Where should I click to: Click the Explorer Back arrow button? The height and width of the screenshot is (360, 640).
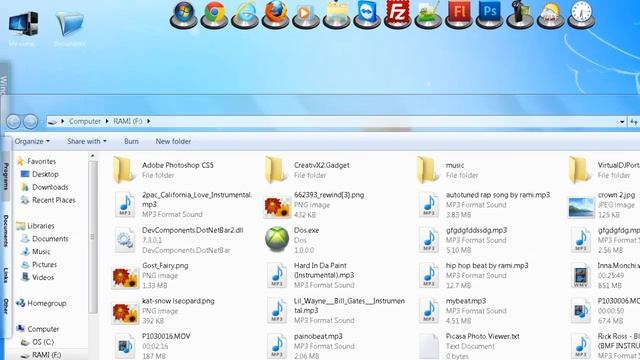(x=13, y=121)
